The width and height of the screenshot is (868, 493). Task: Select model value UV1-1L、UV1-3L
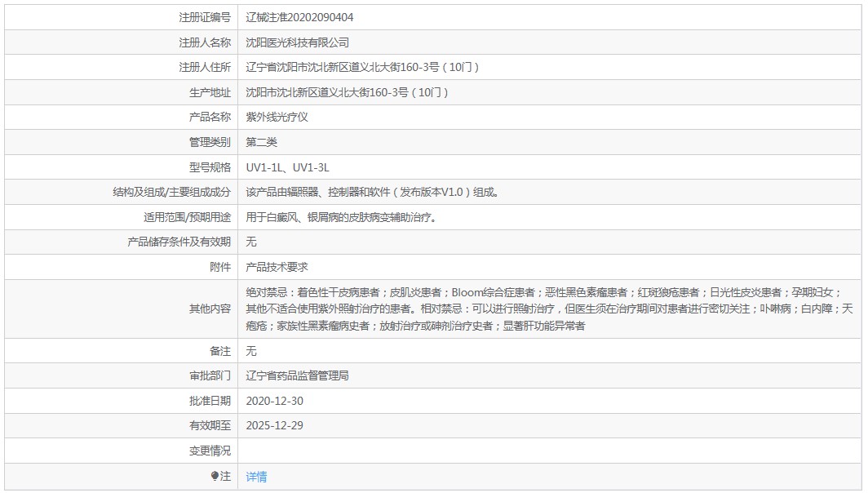click(287, 167)
